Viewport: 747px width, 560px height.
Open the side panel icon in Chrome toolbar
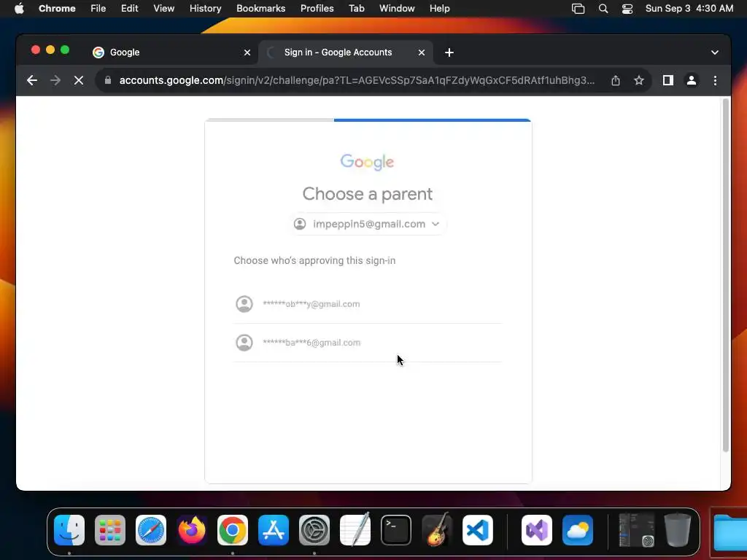[668, 80]
